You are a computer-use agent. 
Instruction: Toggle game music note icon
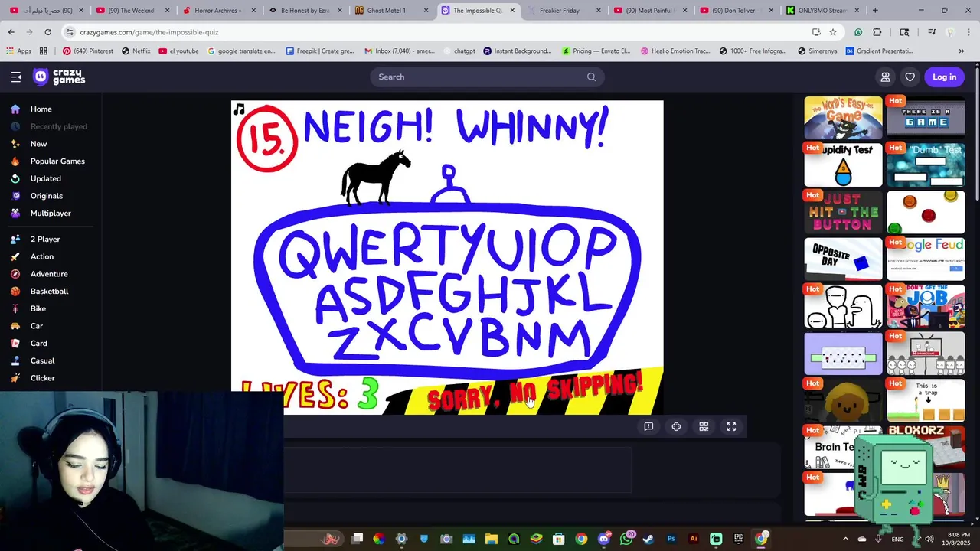coord(239,109)
